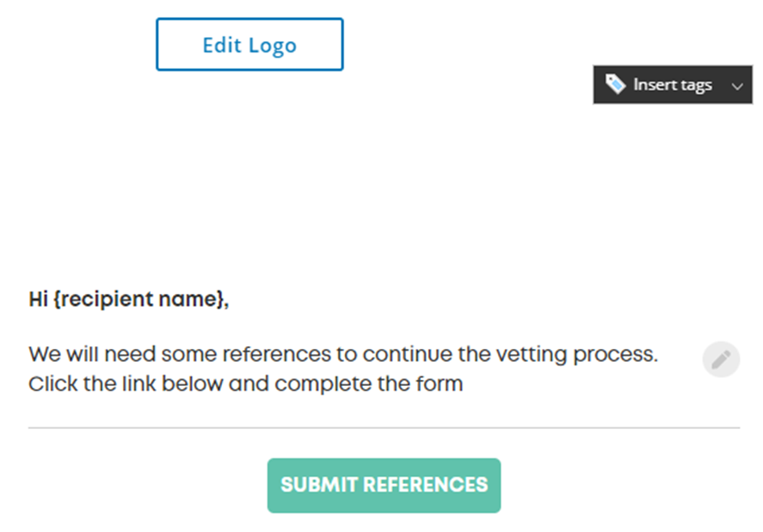This screenshot has height=532, width=763.
Task: Activate text editing with the circular pencil button
Action: click(721, 359)
